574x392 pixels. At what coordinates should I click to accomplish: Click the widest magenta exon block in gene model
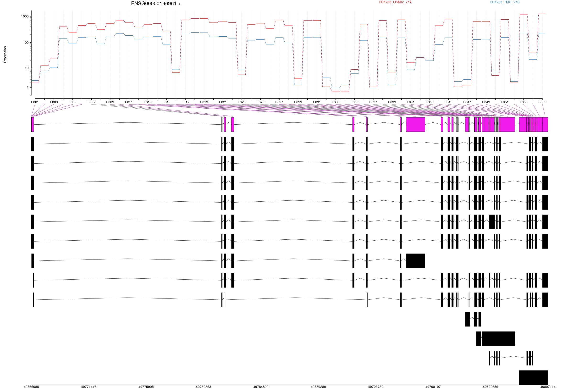click(416, 125)
